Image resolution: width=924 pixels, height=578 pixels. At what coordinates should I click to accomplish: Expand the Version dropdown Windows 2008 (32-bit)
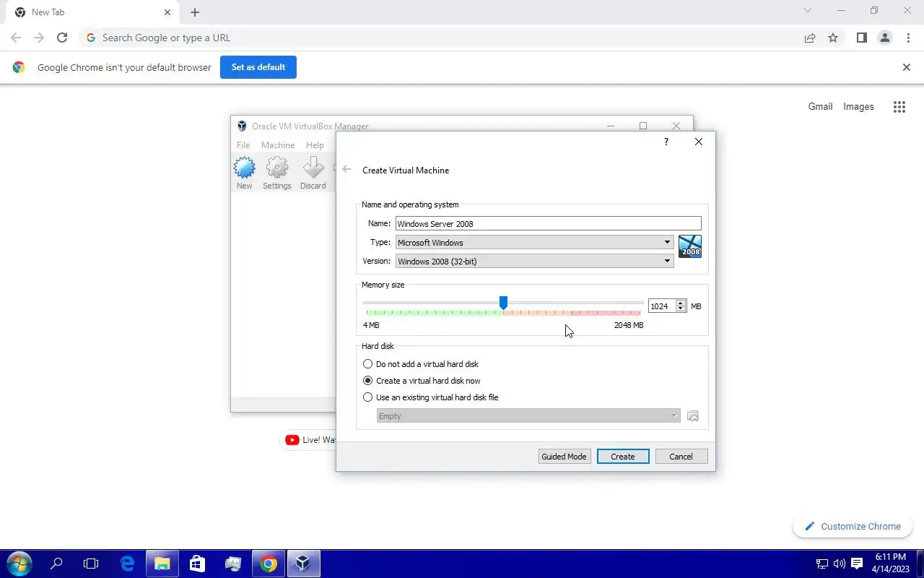pyautogui.click(x=535, y=261)
